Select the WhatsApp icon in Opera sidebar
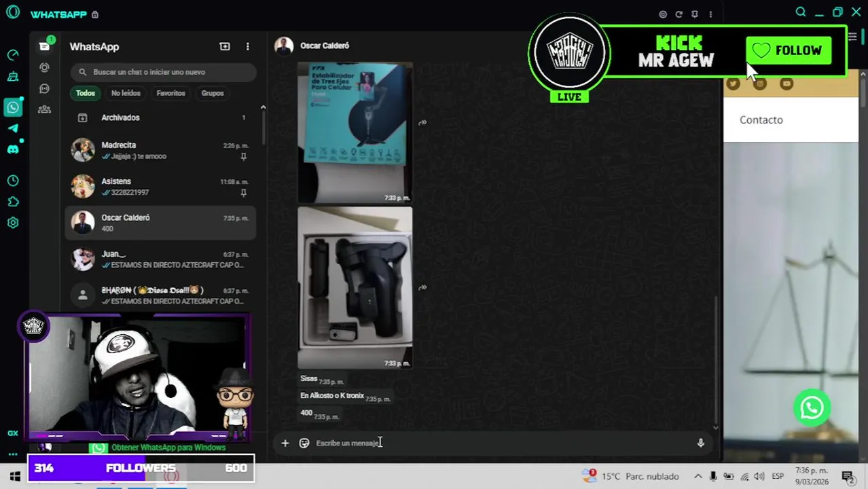The width and height of the screenshot is (868, 489). click(x=13, y=107)
